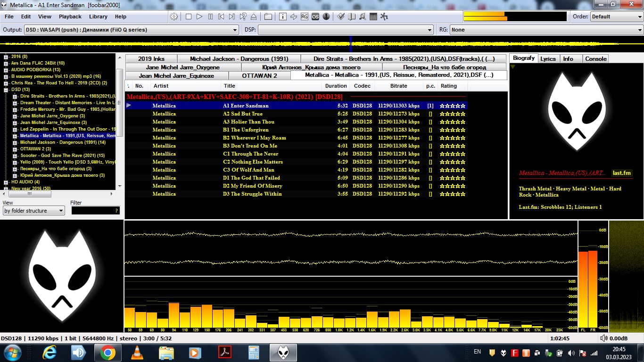The width and height of the screenshot is (644, 362).
Task: Click the checkmark toolbar icon
Action: (340, 16)
